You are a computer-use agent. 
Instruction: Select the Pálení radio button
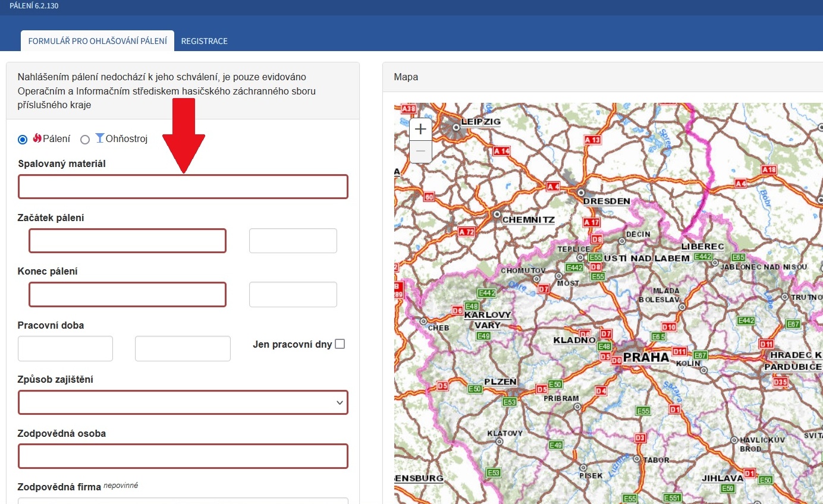click(23, 140)
